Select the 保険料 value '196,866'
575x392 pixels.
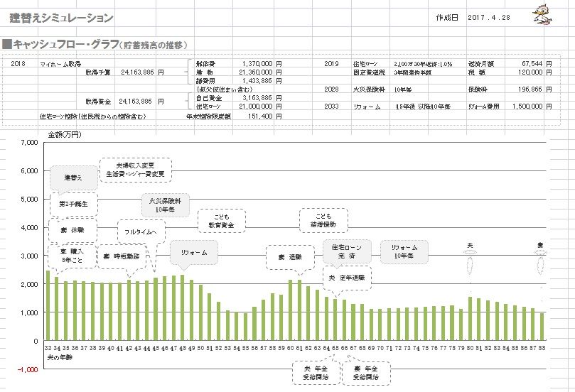coord(530,89)
